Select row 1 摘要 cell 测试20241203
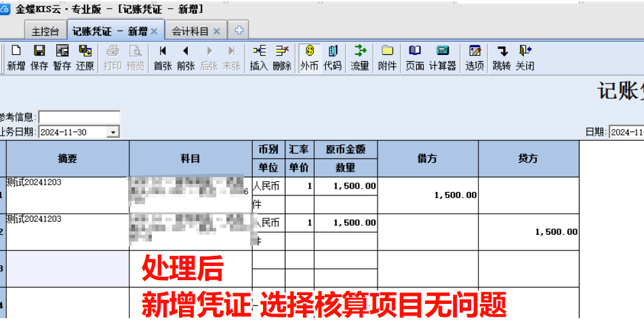Screen dimensions: 644x327 [x=68, y=195]
